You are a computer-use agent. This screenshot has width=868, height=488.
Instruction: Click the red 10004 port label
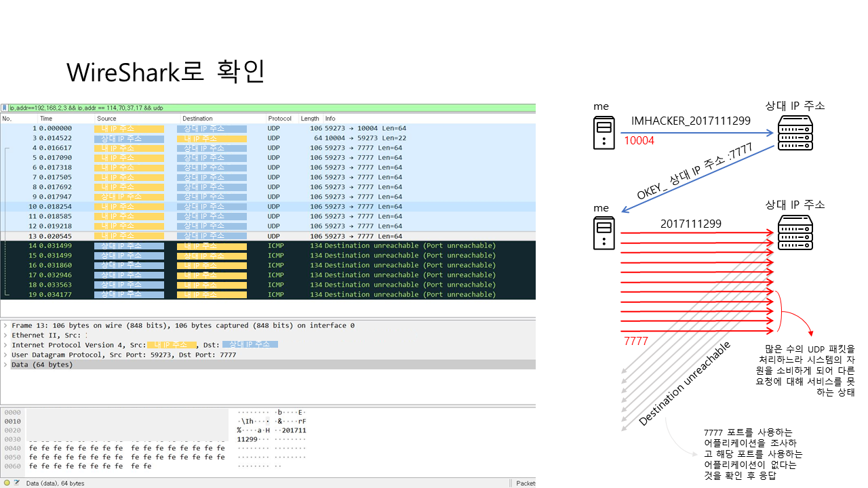[x=639, y=141]
